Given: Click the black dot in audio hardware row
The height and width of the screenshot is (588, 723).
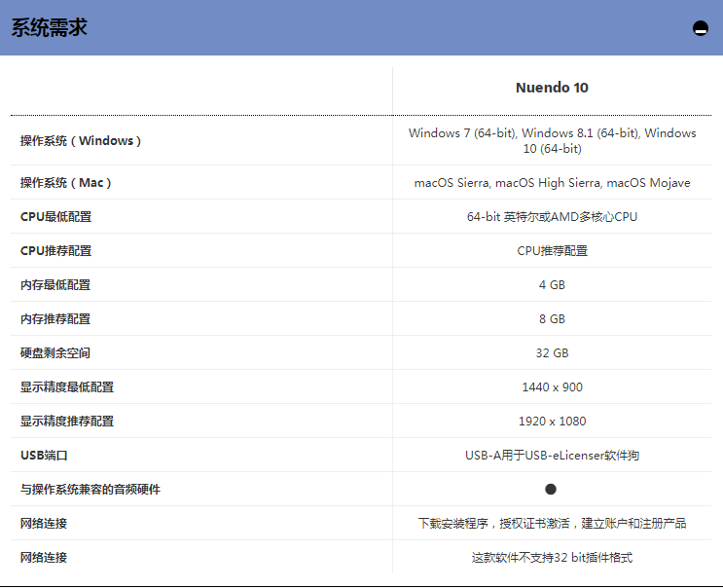Looking at the screenshot, I should point(551,490).
